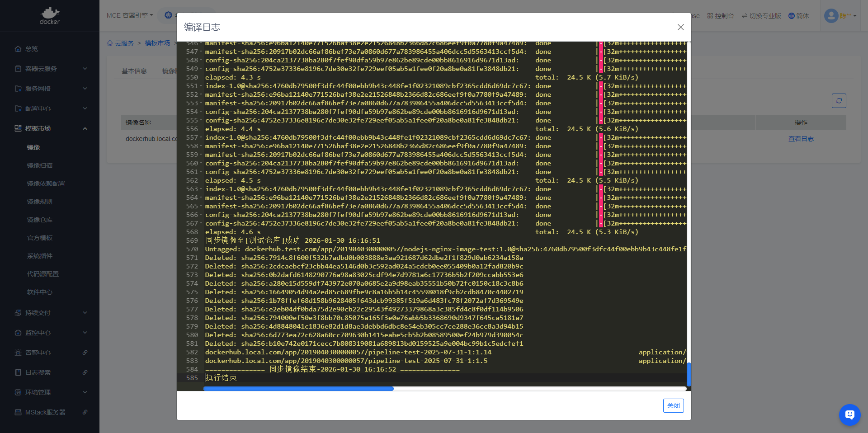
Task: Click the vertical log scrollbar thumb
Action: click(x=689, y=374)
